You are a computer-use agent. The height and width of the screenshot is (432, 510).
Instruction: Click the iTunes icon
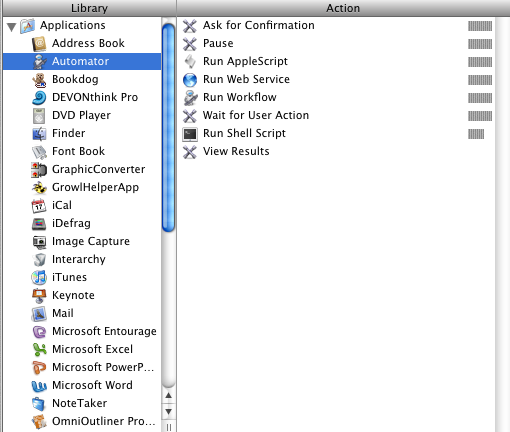tap(39, 278)
